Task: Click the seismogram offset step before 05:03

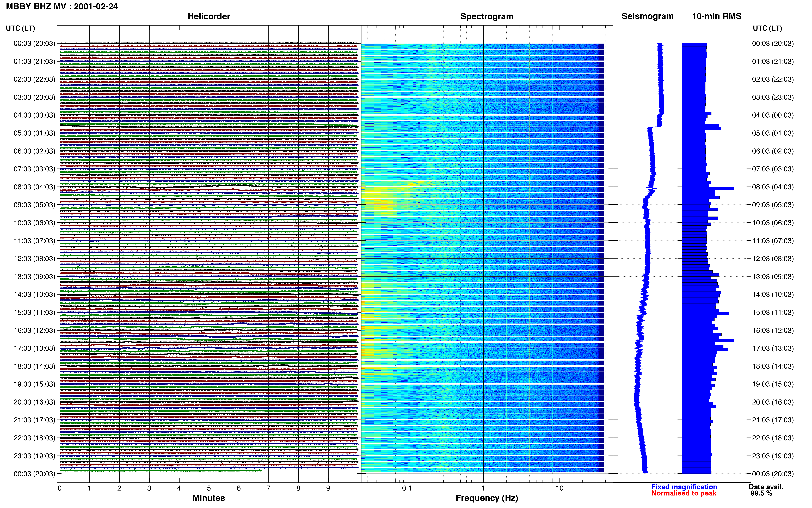Action: (655, 127)
